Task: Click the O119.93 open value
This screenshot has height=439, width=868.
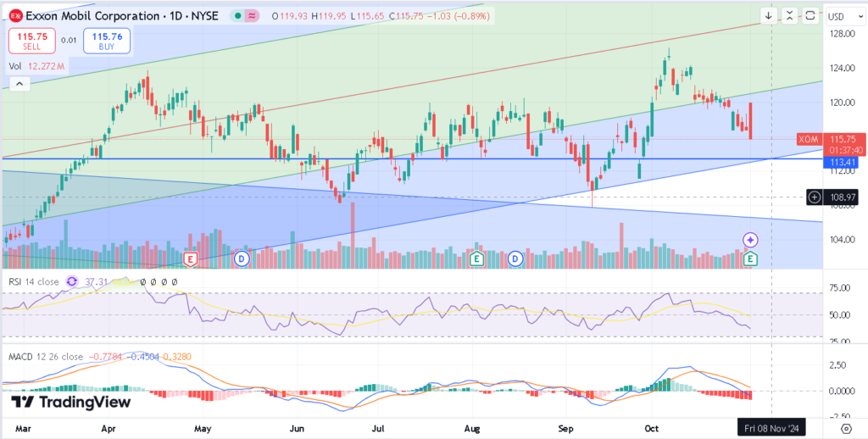Action: 290,17
